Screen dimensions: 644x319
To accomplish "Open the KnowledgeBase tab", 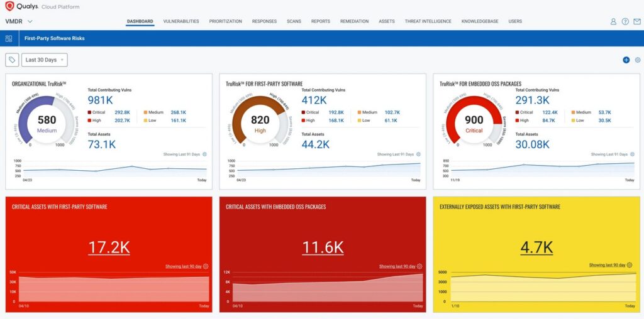I will tap(480, 21).
